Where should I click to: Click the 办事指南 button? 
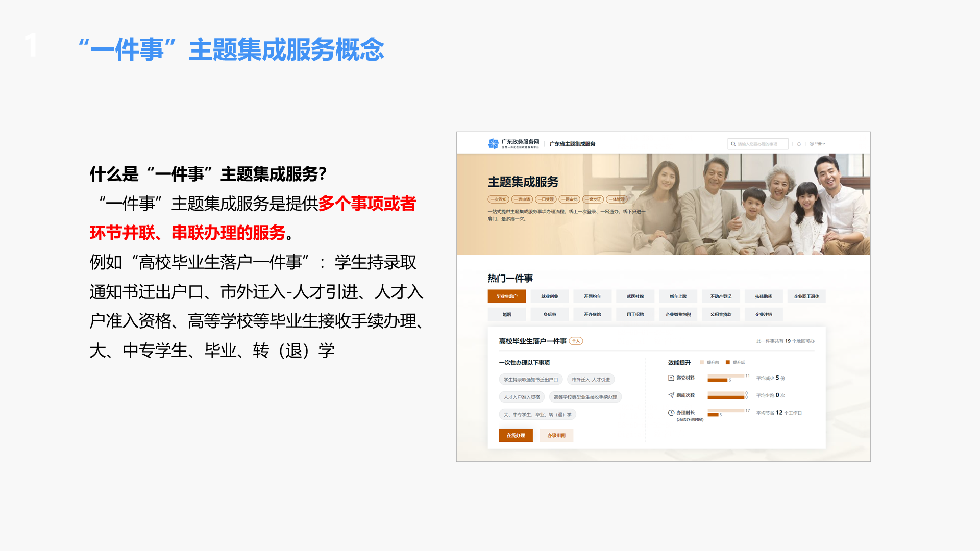click(556, 435)
